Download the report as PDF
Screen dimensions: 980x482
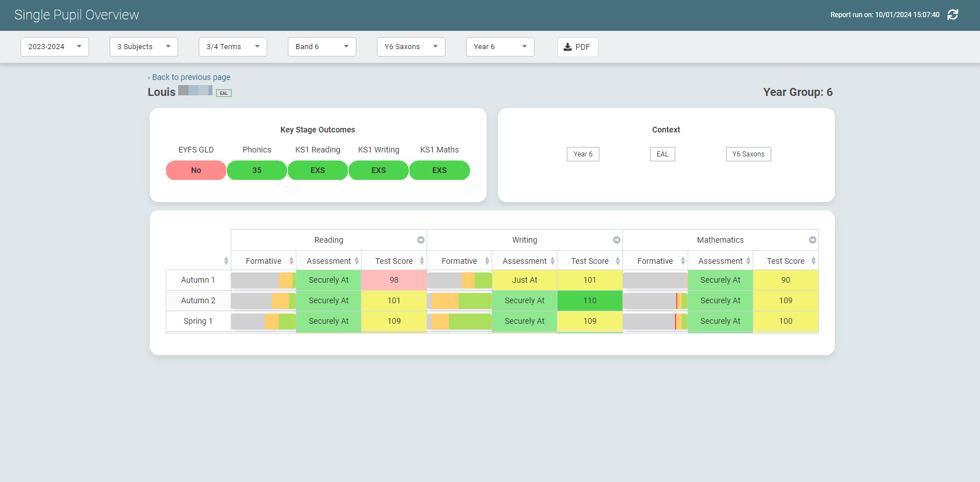577,47
